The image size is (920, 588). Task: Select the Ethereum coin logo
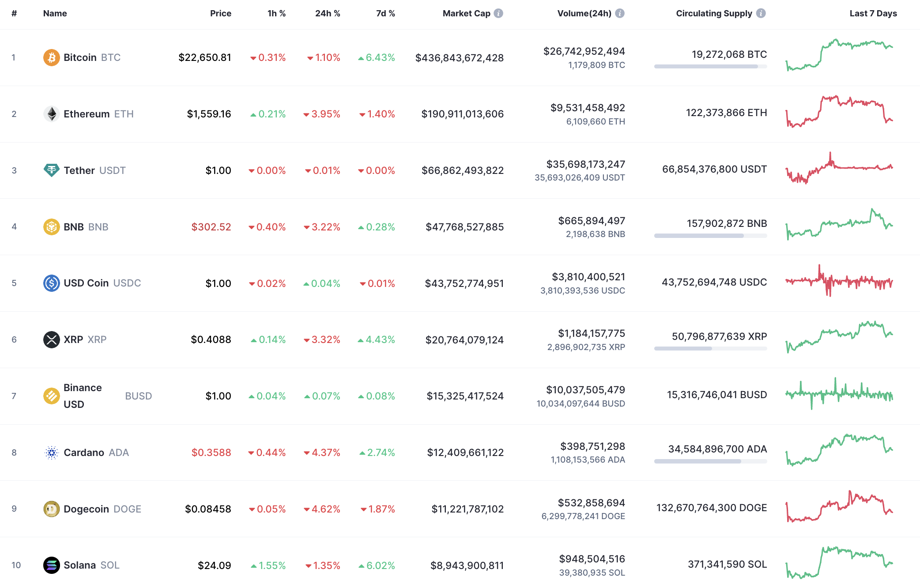pyautogui.click(x=51, y=113)
